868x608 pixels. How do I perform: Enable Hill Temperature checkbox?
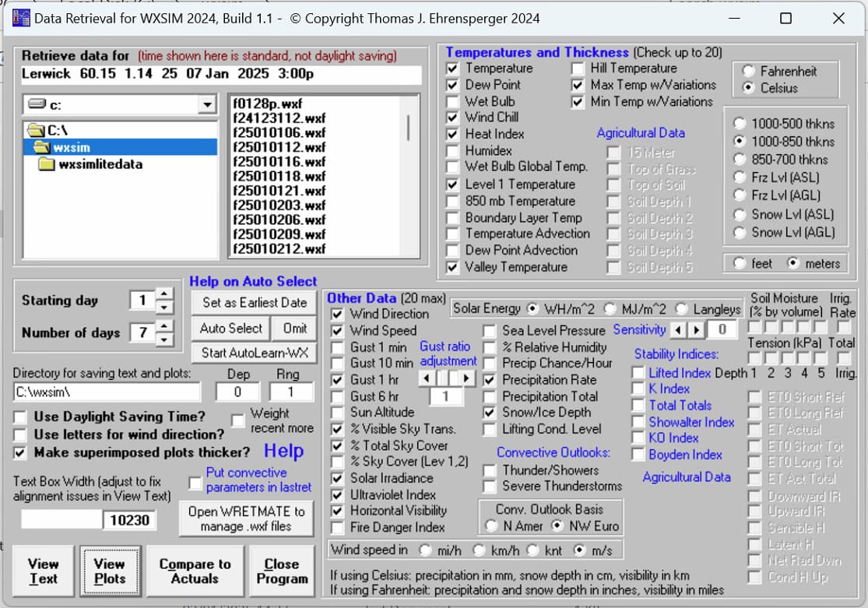click(578, 68)
